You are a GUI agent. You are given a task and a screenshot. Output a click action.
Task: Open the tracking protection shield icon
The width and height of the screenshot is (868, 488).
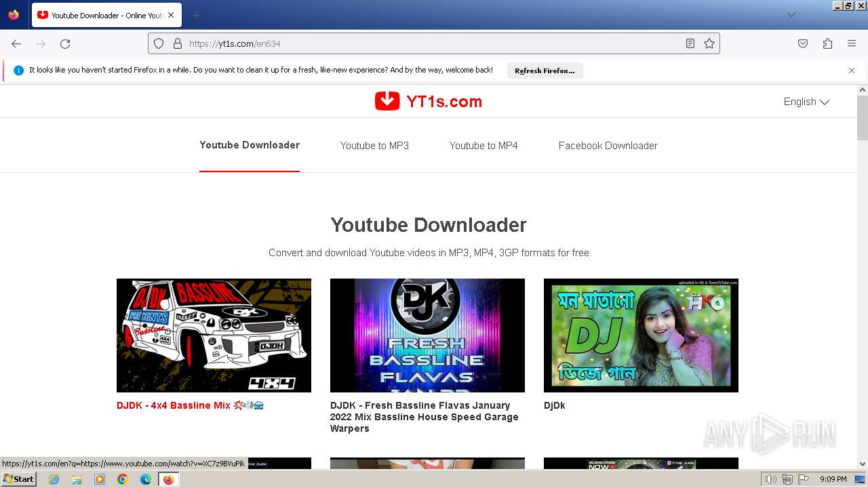click(159, 43)
